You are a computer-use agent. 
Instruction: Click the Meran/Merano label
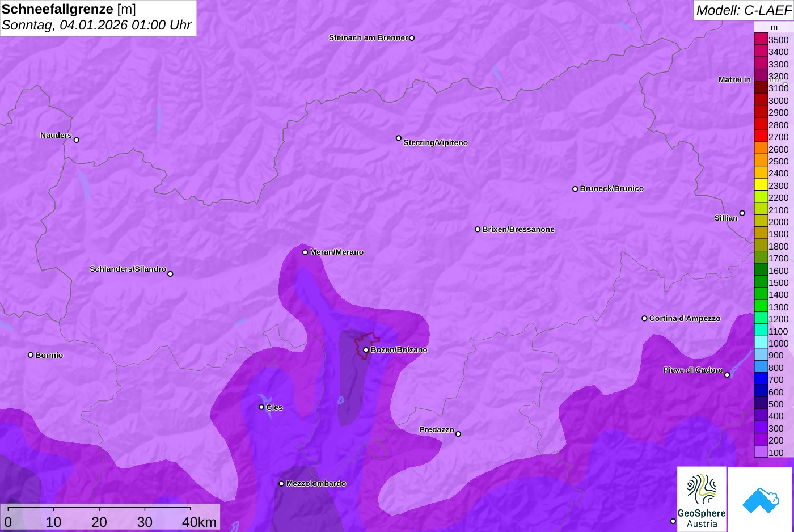click(336, 252)
